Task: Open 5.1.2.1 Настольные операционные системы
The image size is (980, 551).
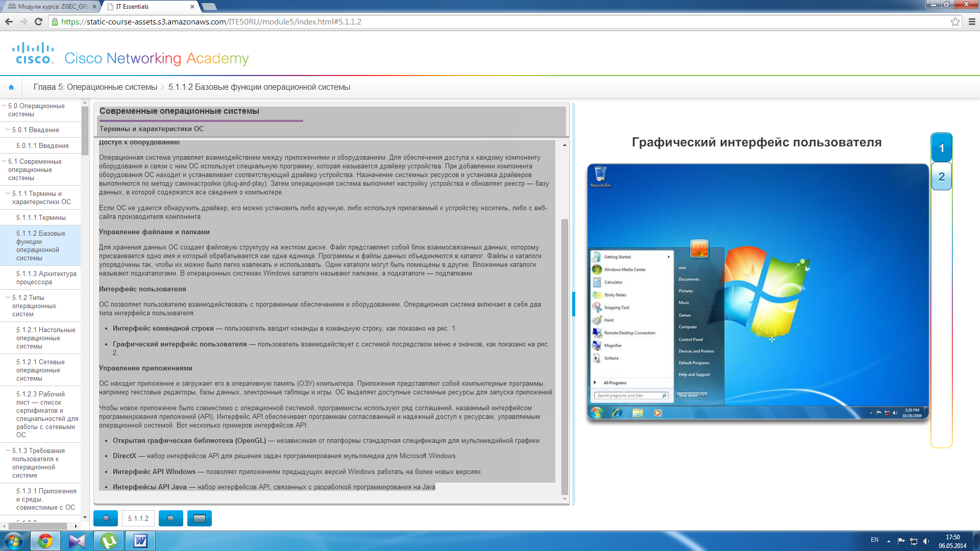Action: click(x=46, y=338)
